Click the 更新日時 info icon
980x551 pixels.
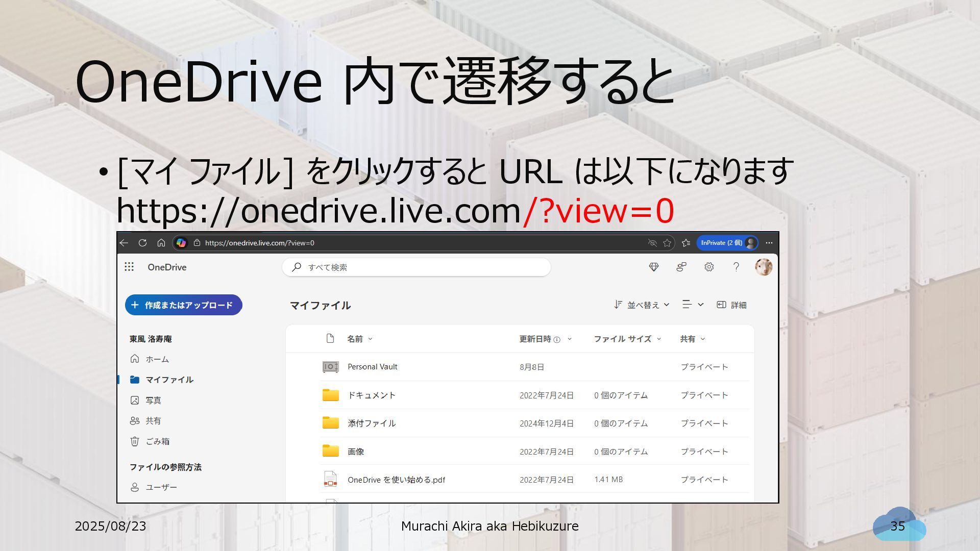click(557, 340)
